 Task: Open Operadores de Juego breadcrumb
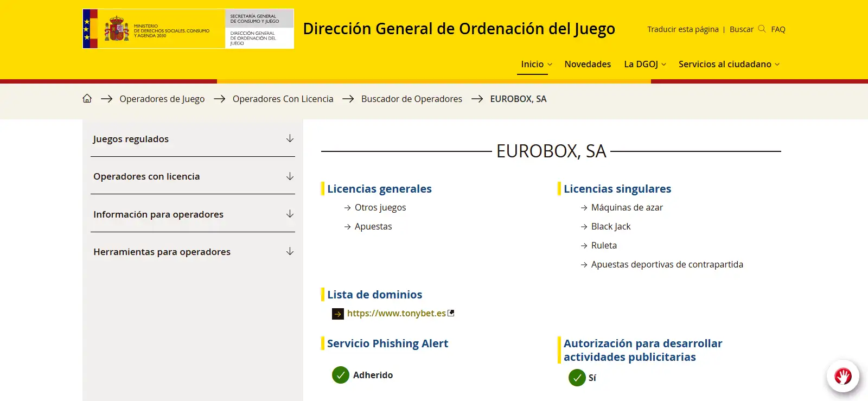pyautogui.click(x=162, y=99)
